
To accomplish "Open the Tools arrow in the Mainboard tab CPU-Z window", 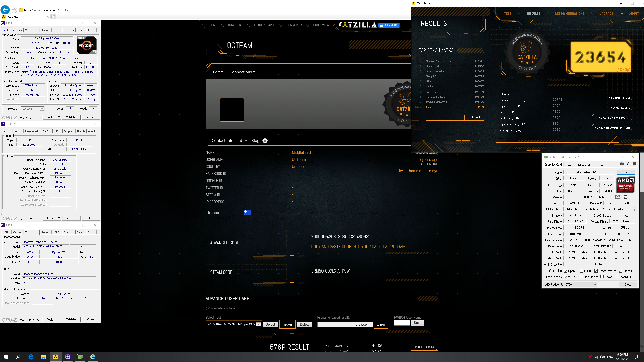I will pyautogui.click(x=59, y=319).
